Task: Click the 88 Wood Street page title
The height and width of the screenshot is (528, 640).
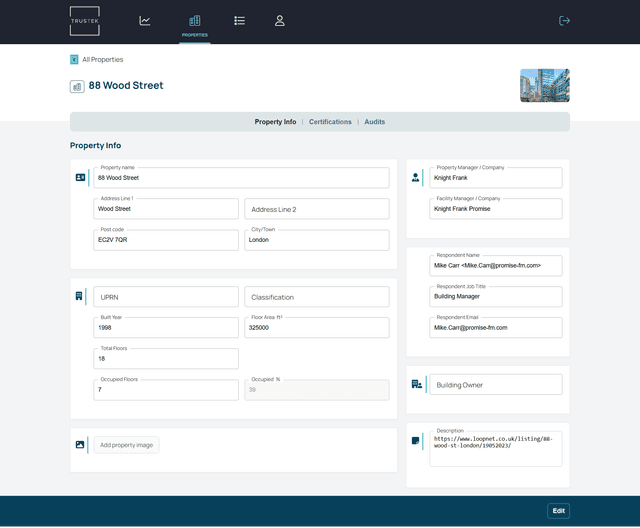Action: [126, 85]
